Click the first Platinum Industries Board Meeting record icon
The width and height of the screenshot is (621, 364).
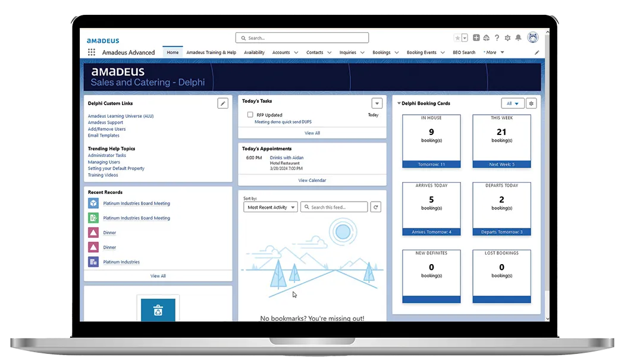point(93,203)
